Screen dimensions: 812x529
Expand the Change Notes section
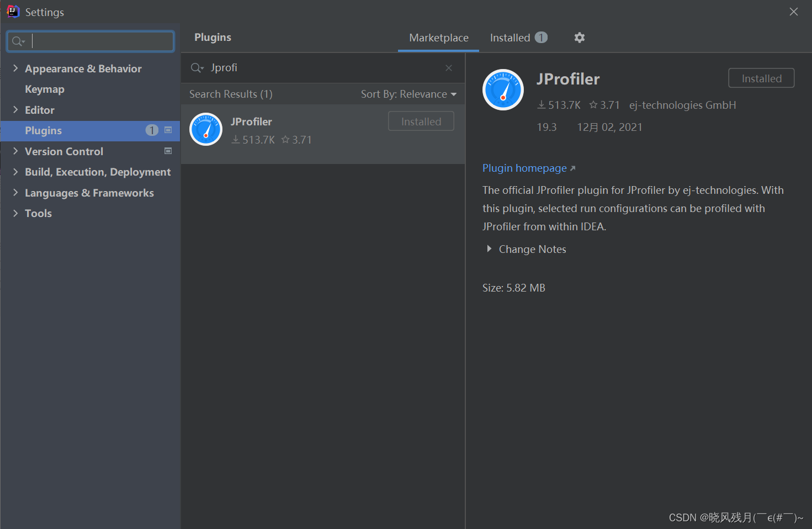point(489,249)
